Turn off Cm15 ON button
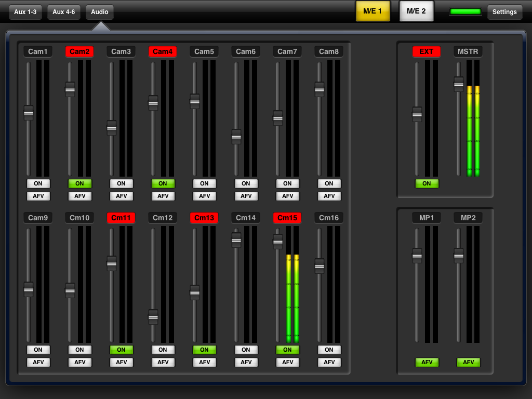This screenshot has width=532, height=399. point(288,350)
